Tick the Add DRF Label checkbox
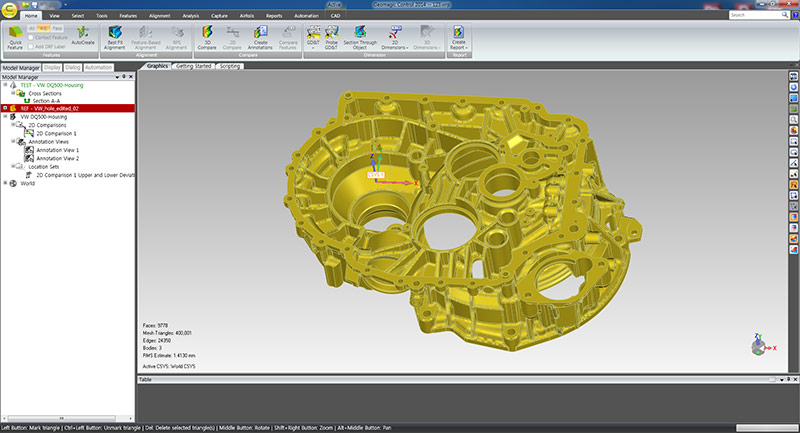Image resolution: width=800 pixels, height=433 pixels. 30,46
